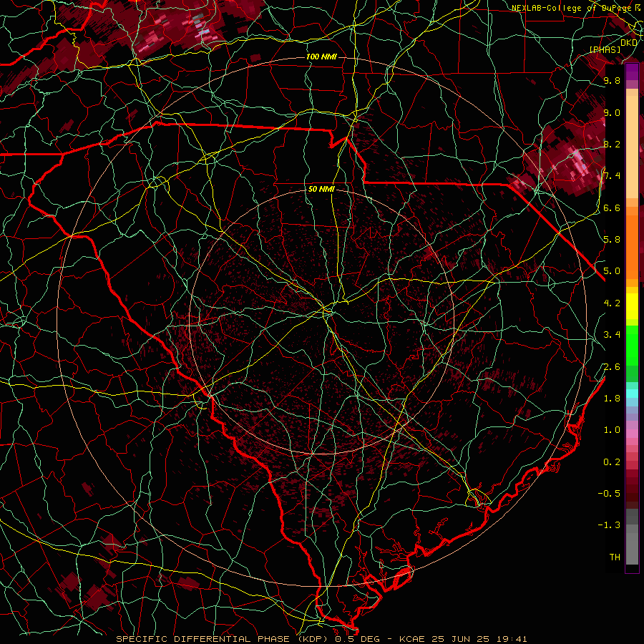
Task: Click the -0.5 scale value
Action: [x=610, y=493]
